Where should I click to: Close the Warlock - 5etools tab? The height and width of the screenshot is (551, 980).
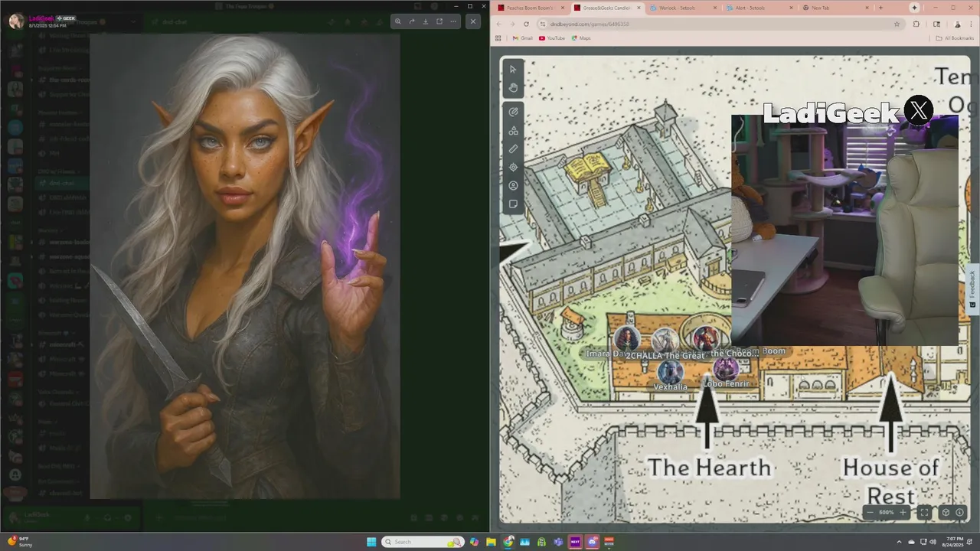click(714, 8)
